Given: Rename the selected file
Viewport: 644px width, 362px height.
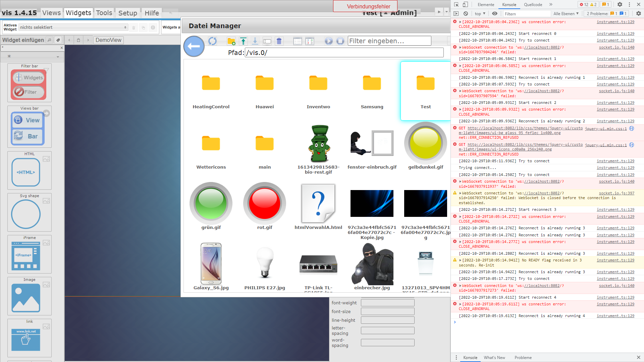Looking at the screenshot, I should pos(267,41).
